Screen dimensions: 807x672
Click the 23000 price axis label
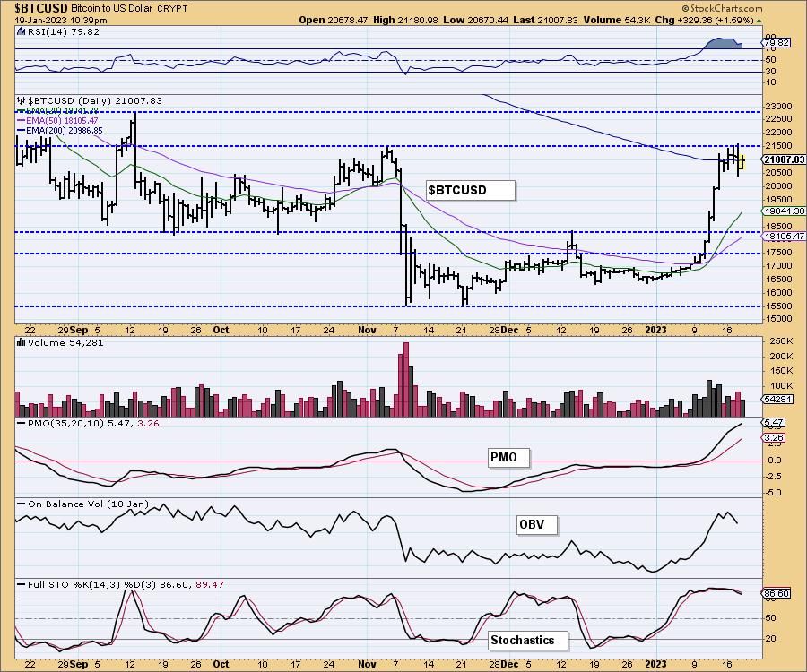tap(778, 107)
